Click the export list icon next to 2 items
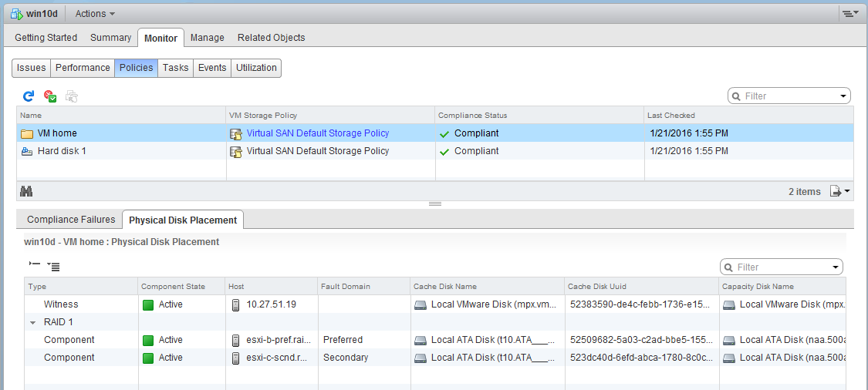This screenshot has width=868, height=390. click(x=840, y=191)
